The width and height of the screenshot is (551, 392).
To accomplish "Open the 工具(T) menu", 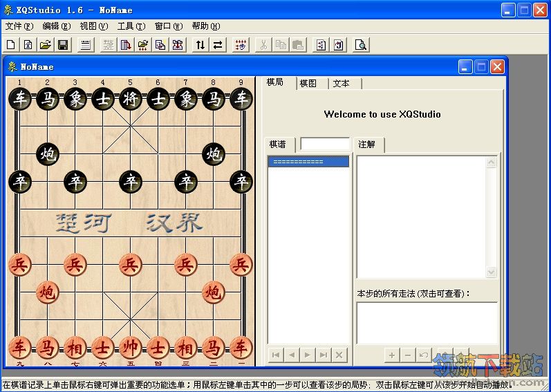I will coord(131,26).
